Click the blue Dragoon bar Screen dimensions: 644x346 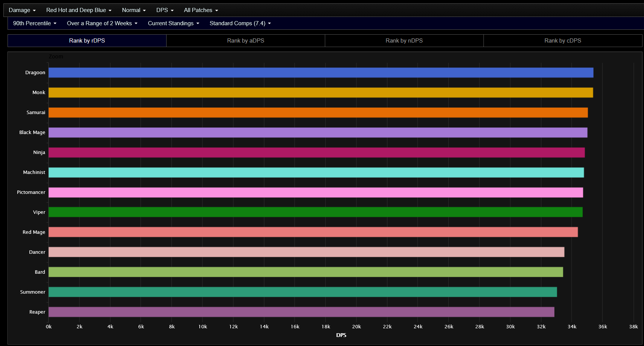coord(321,73)
